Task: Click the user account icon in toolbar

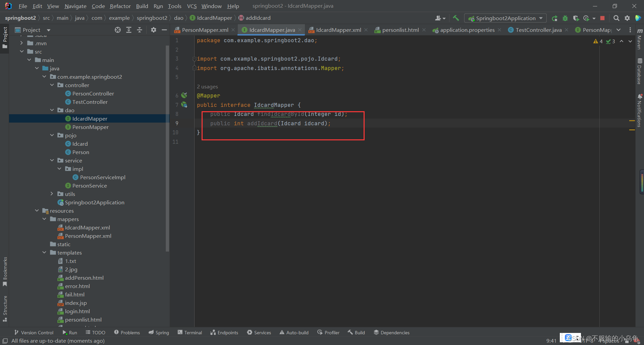Action: pyautogui.click(x=440, y=18)
